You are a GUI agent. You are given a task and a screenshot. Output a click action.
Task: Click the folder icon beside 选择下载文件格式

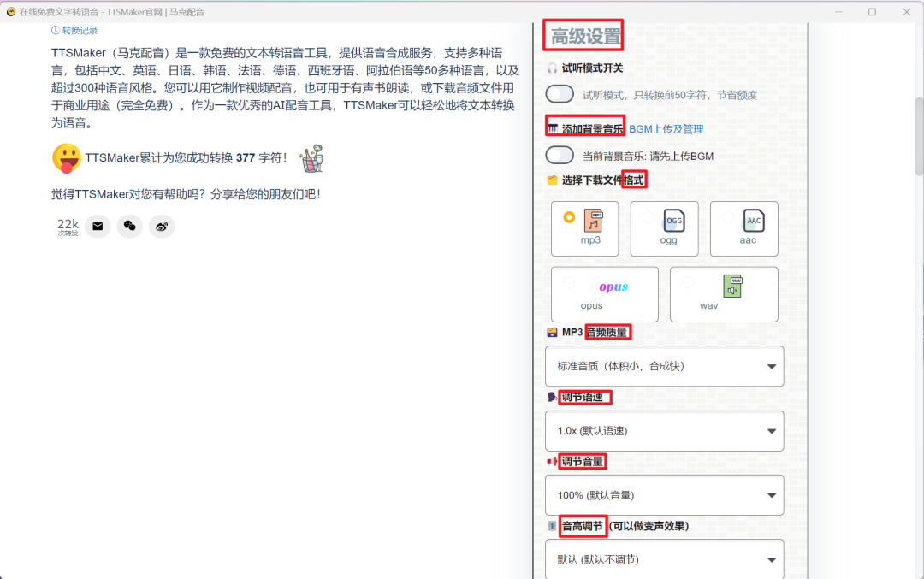coord(552,180)
